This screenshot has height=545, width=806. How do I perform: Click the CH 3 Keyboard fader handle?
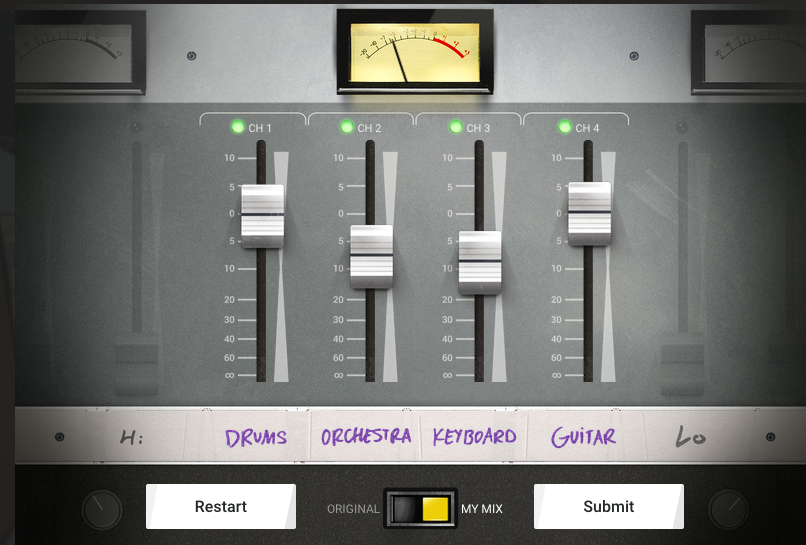(x=480, y=263)
